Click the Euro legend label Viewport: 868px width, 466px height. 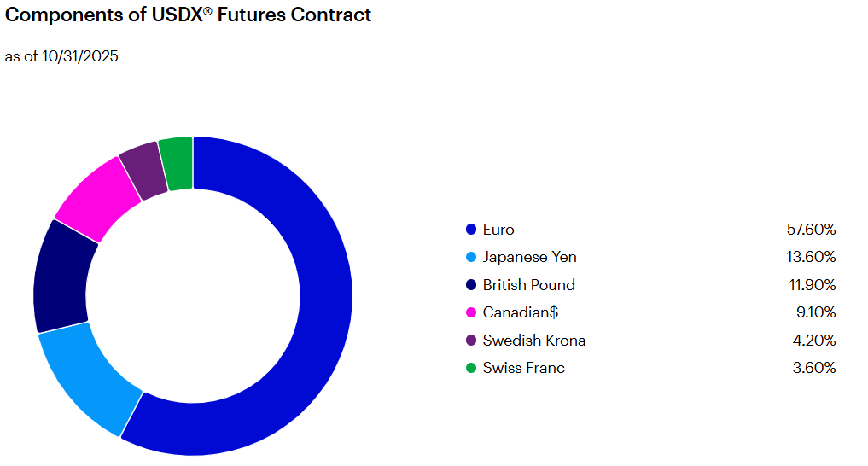pos(498,230)
